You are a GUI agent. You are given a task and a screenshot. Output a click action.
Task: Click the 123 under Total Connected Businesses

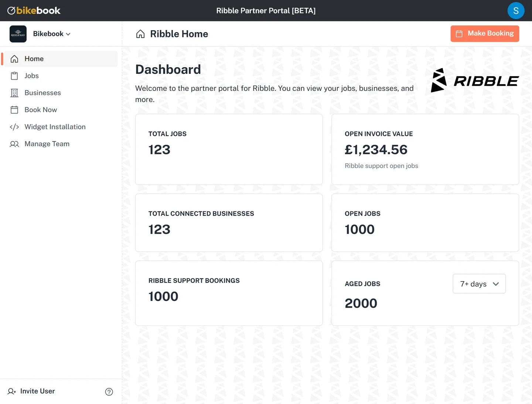[159, 229]
